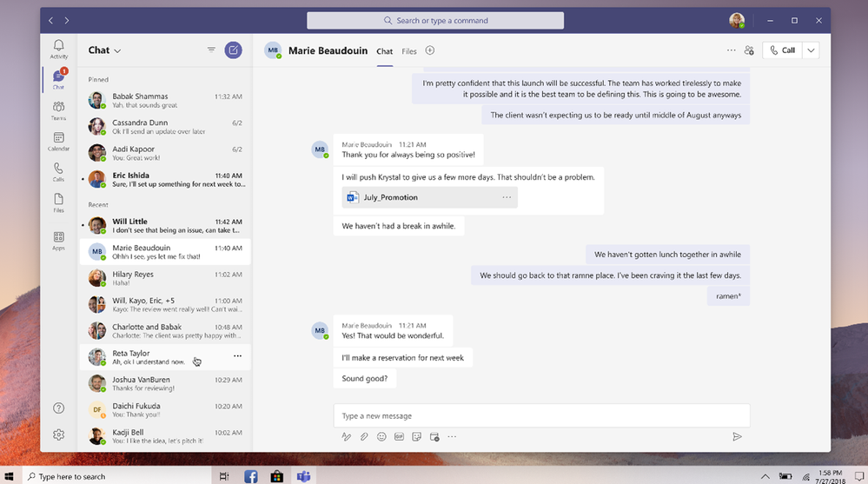Viewport: 868px width, 484px height.
Task: Open Hilary Reyes chat
Action: [x=165, y=278]
